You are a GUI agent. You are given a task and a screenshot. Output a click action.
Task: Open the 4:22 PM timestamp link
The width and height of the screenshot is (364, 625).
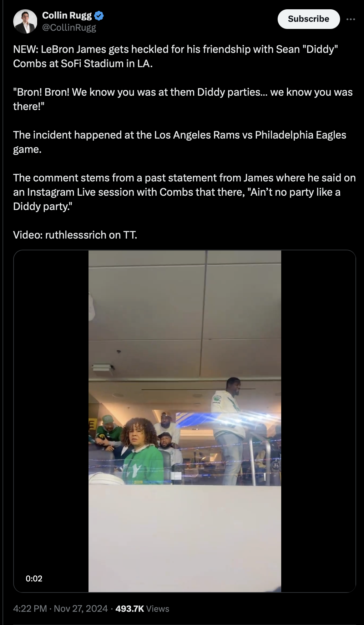point(30,609)
